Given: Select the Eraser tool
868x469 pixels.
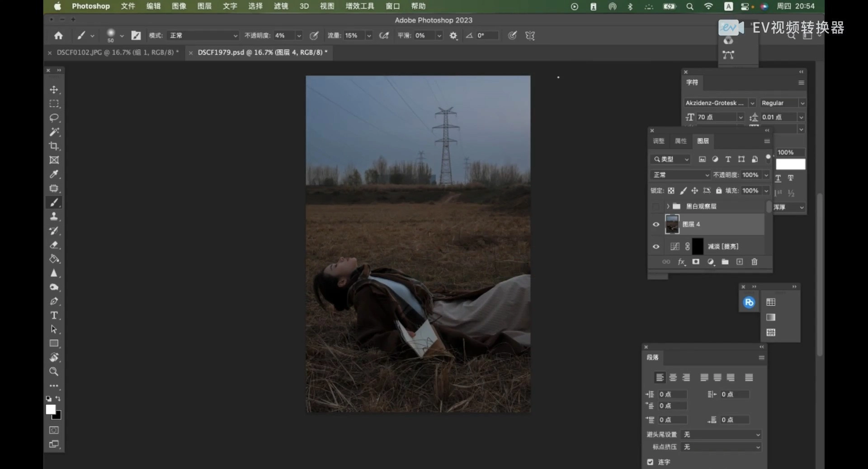Looking at the screenshot, I should (x=54, y=245).
